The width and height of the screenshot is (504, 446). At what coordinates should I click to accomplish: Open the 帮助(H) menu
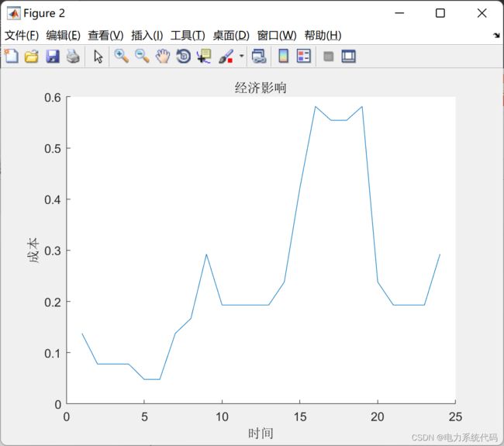(x=323, y=36)
